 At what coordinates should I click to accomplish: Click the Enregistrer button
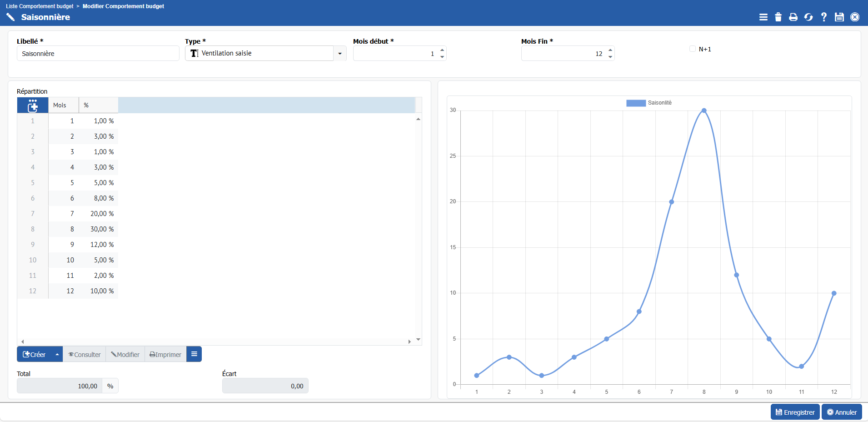pos(795,412)
